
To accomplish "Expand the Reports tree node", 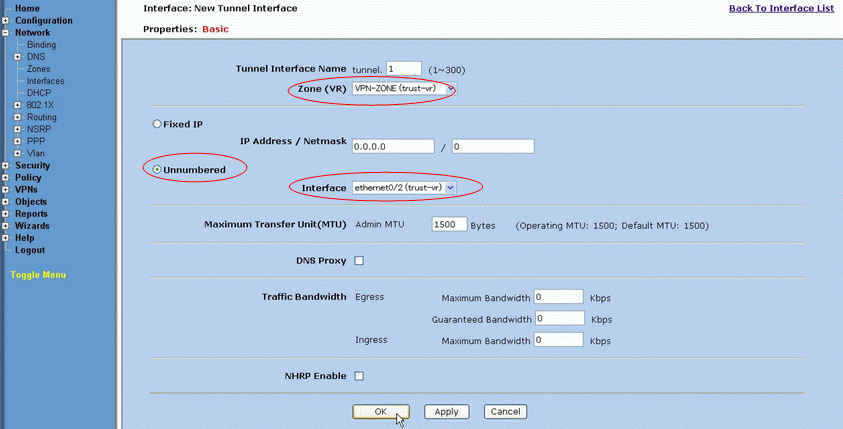I will (5, 214).
